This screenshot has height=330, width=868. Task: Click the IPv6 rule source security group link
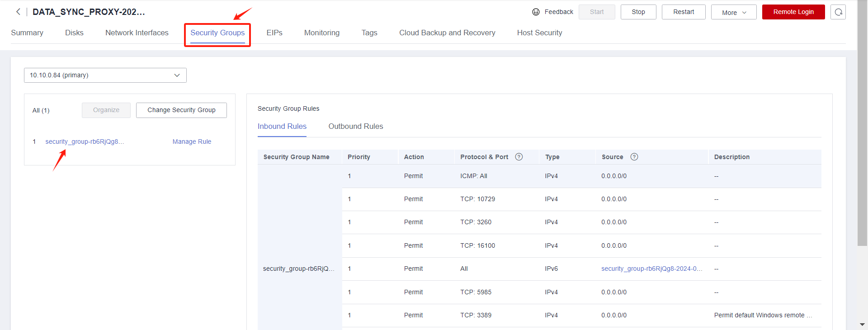pyautogui.click(x=651, y=269)
